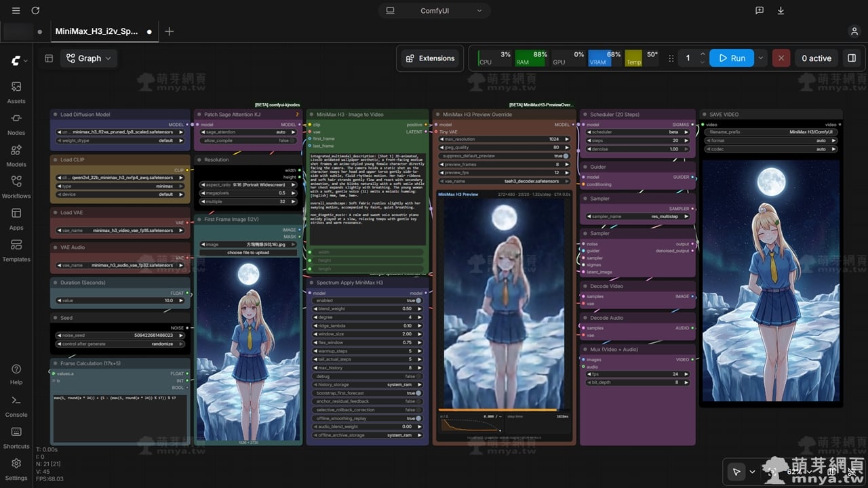Image resolution: width=868 pixels, height=488 pixels.
Task: Select the canvas pointer mode tool
Action: (x=736, y=472)
